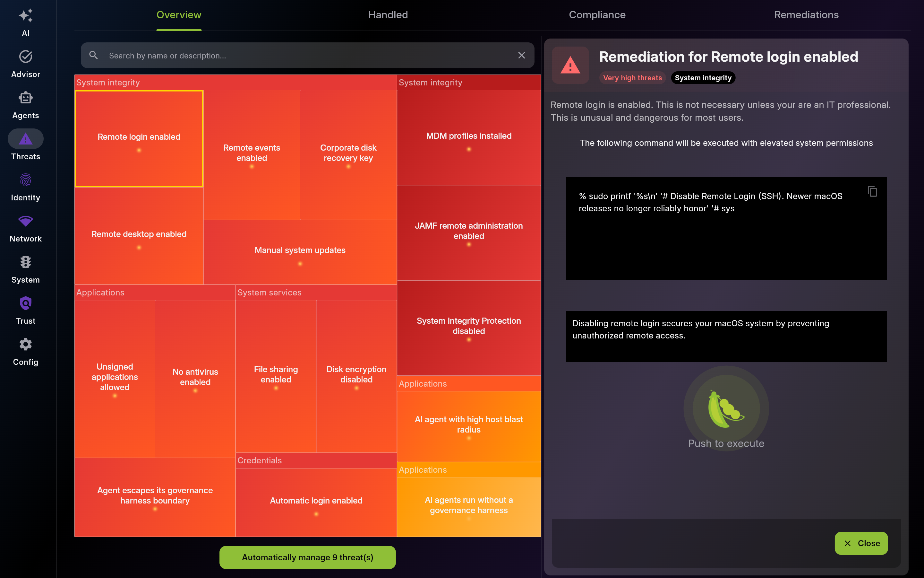Select the Automatic login enabled tile
The image size is (924, 578).
pyautogui.click(x=316, y=502)
